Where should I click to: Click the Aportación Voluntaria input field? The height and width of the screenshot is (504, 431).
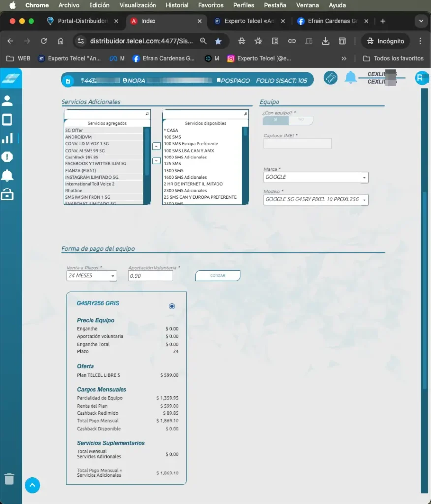tap(151, 276)
